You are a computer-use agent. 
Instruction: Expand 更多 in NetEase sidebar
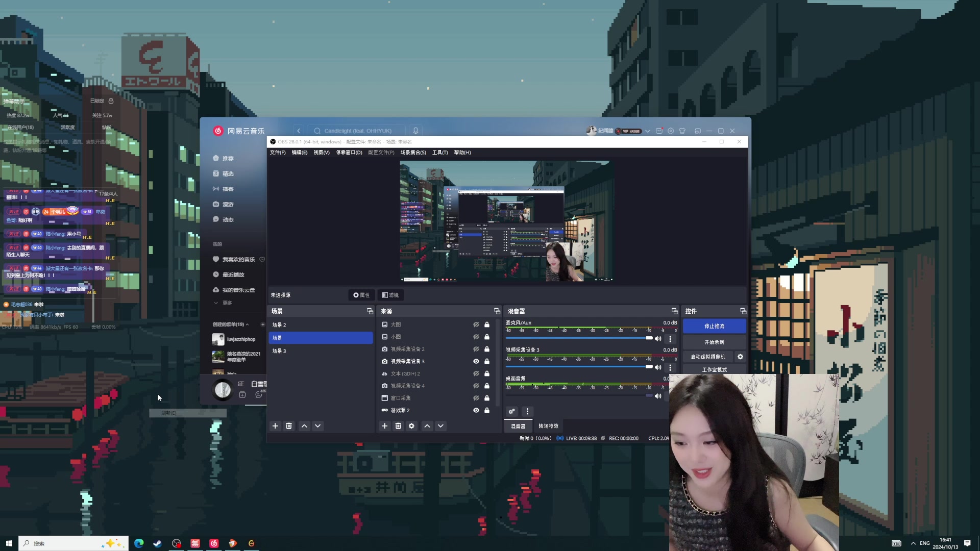point(223,303)
